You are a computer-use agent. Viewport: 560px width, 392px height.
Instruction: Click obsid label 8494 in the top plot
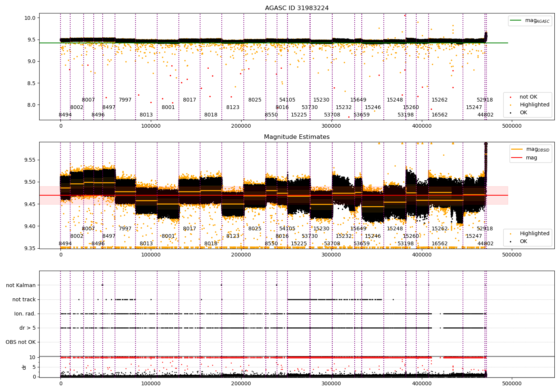tap(65, 115)
